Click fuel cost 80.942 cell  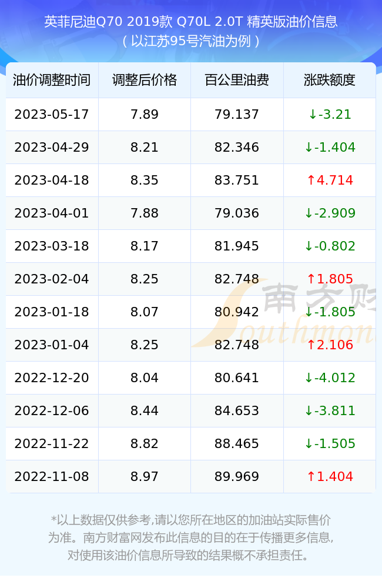237,312
